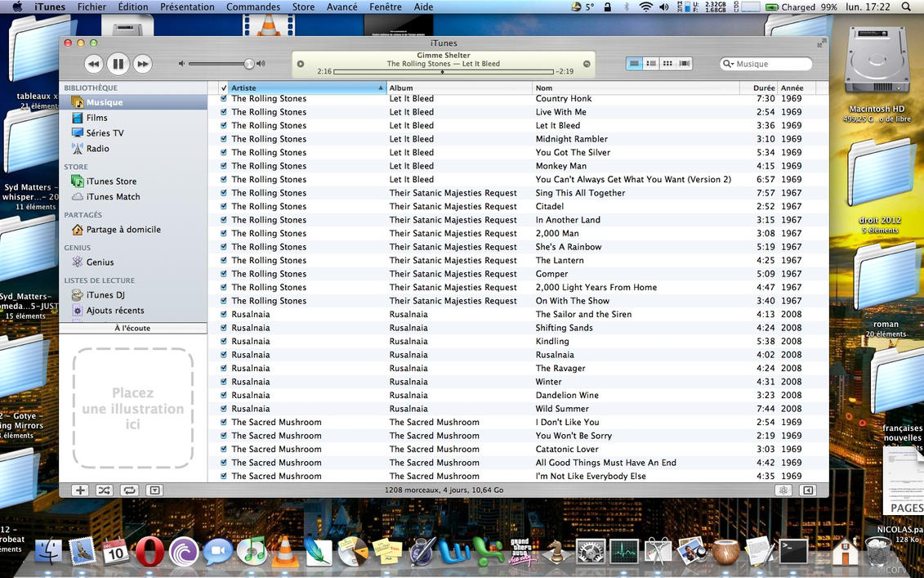
Task: Open the Genius sidebar button bottom right
Action: point(783,491)
